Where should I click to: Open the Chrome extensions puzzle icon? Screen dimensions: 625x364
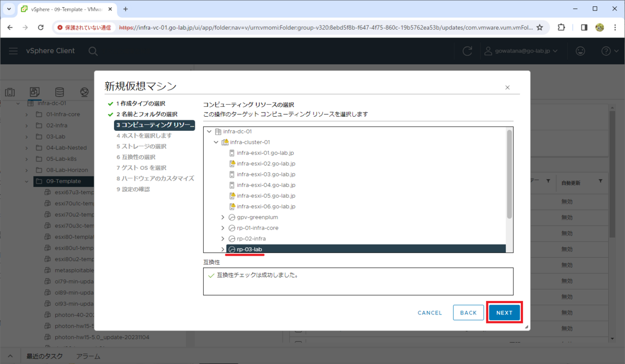pos(561,27)
